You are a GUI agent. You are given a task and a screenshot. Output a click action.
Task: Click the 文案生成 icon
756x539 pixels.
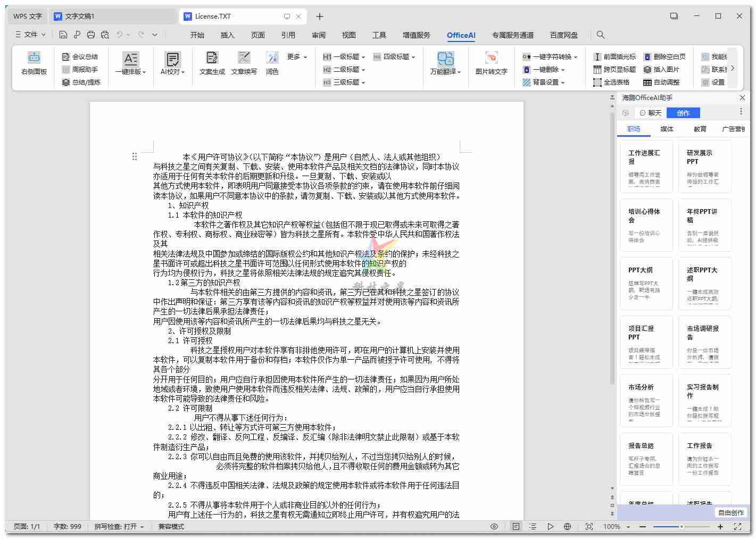(212, 63)
